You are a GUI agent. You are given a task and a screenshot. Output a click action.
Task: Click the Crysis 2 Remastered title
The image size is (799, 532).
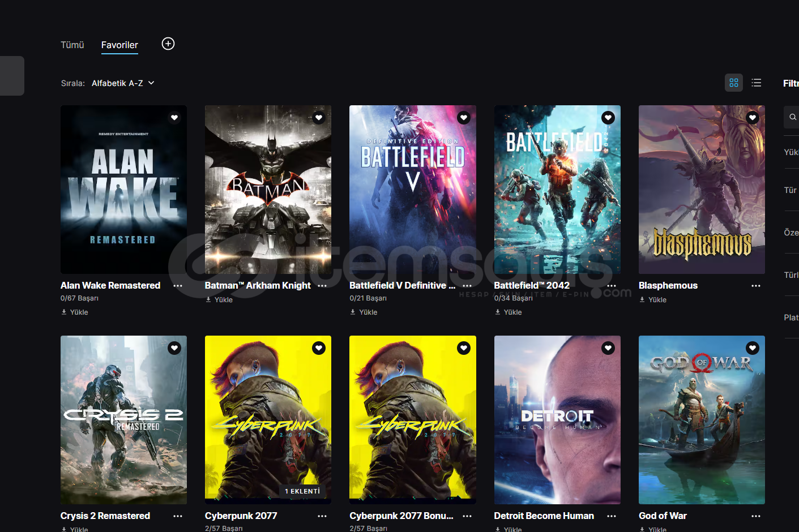pyautogui.click(x=105, y=516)
